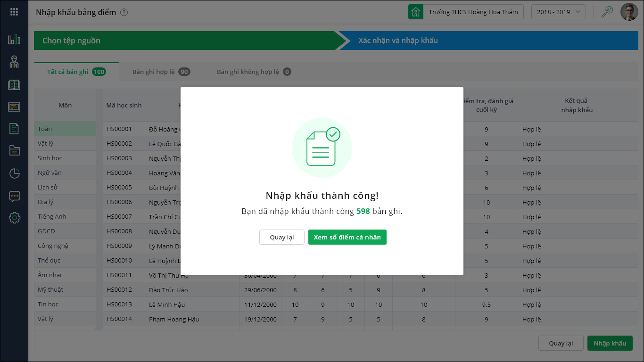Screen dimensions: 644x362
Task: Click the green school house icon
Action: coord(416,12)
